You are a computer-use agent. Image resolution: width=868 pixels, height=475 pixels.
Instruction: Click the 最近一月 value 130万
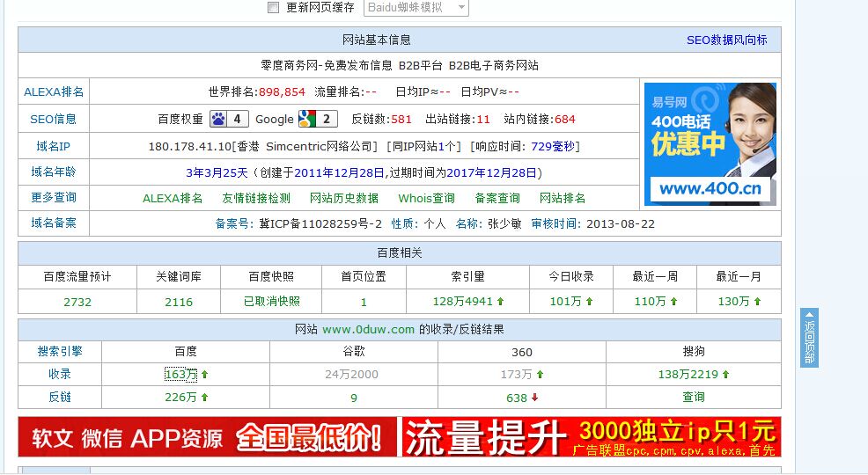733,302
